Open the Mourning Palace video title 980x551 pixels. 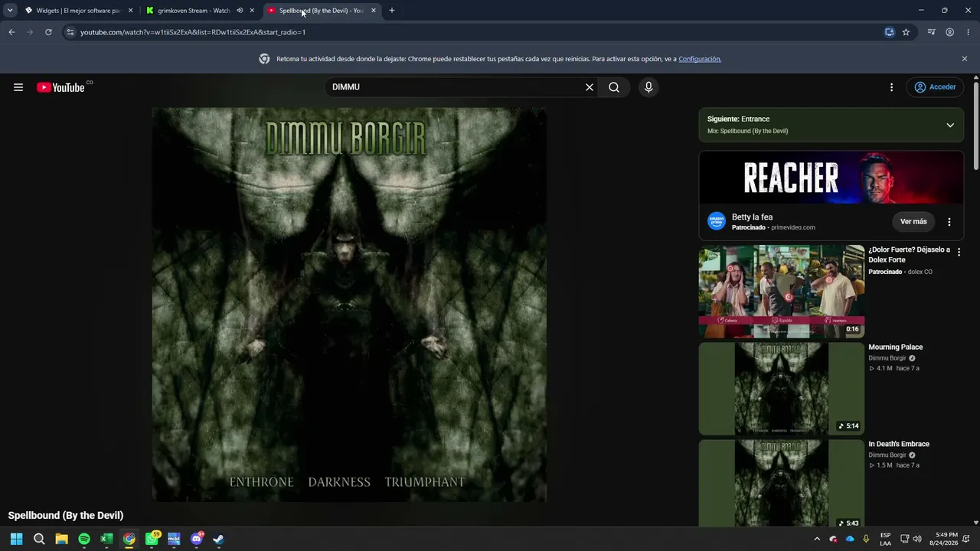point(895,347)
